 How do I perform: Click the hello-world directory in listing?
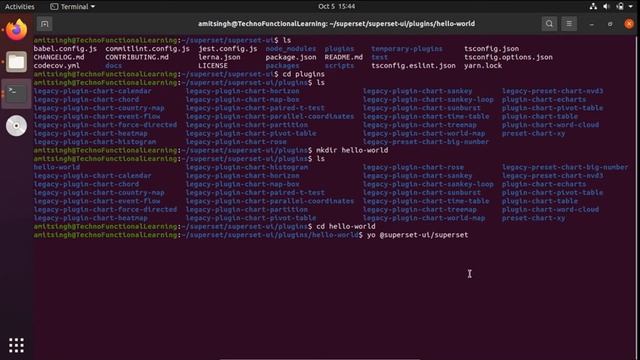tap(57, 167)
